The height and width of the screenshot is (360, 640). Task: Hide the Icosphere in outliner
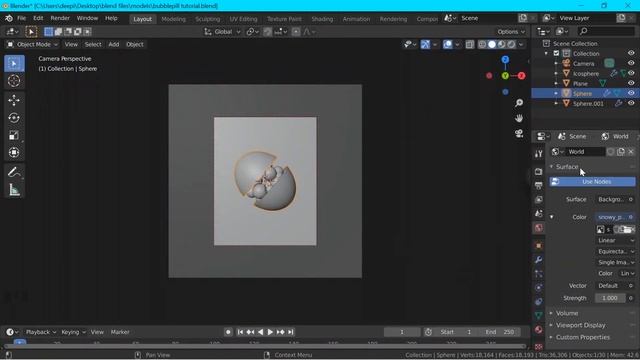[x=631, y=73]
